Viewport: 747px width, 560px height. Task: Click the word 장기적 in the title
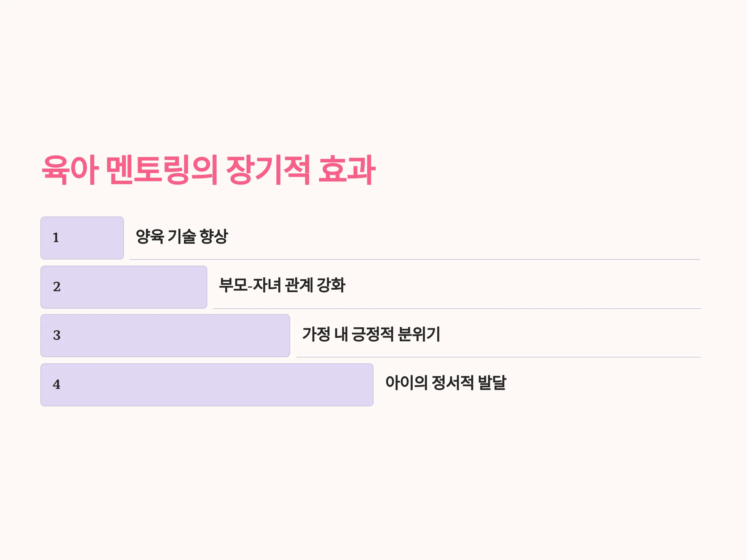pyautogui.click(x=268, y=170)
